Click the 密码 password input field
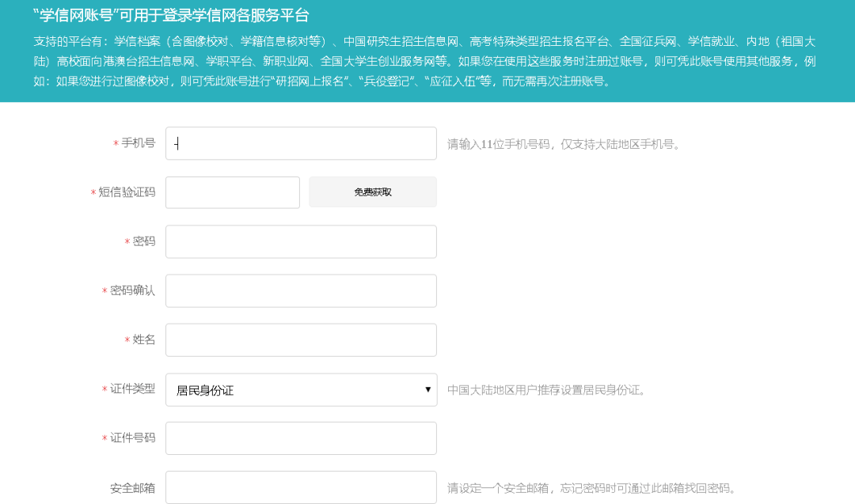Screen dimensions: 855x504 (x=301, y=241)
